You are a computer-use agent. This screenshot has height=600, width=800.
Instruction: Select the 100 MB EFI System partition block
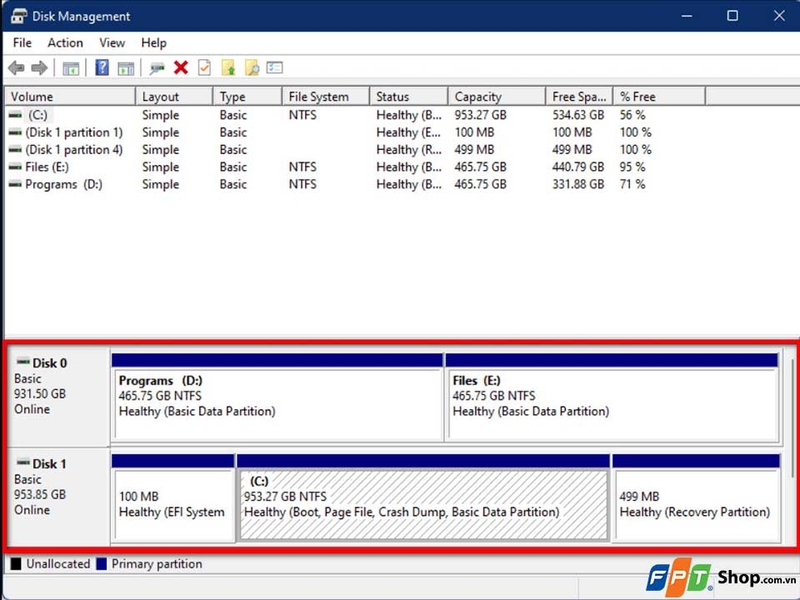[x=173, y=497]
